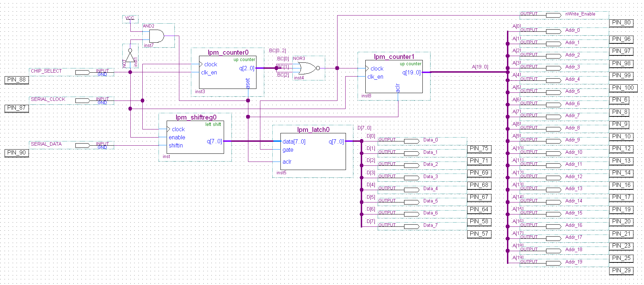Select the NOT inverter symbol
This screenshot has width=644, height=285.
click(130, 55)
